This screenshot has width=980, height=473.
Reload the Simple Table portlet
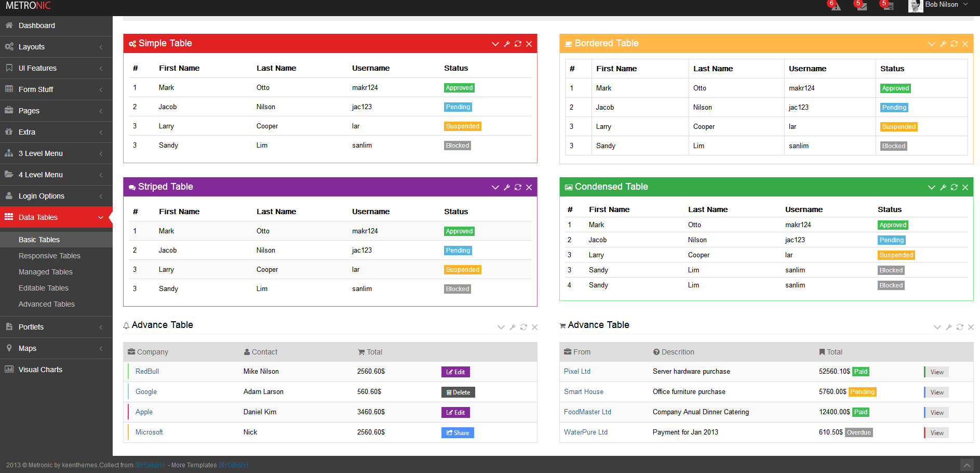[x=518, y=44]
